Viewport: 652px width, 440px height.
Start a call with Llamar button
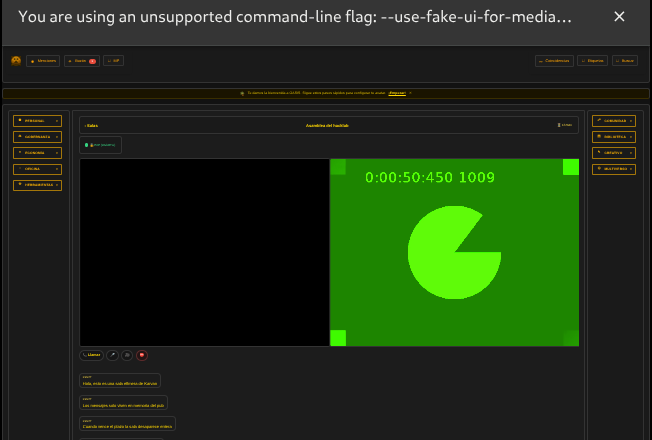click(x=91, y=355)
